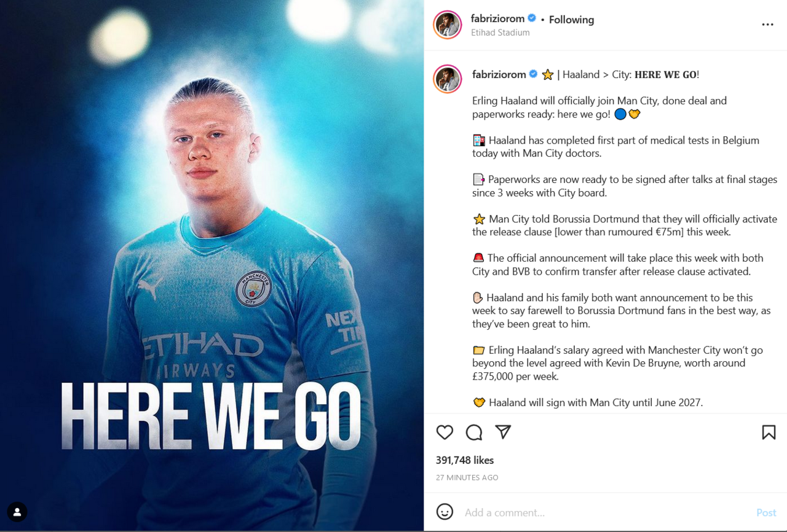Screen dimensions: 787x532
Task: Open fabriziorom avatar beside the caption
Action: tap(447, 79)
